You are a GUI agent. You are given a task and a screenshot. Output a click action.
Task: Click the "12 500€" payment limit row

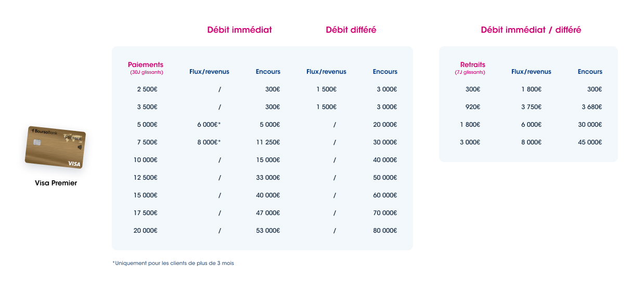[146, 178]
